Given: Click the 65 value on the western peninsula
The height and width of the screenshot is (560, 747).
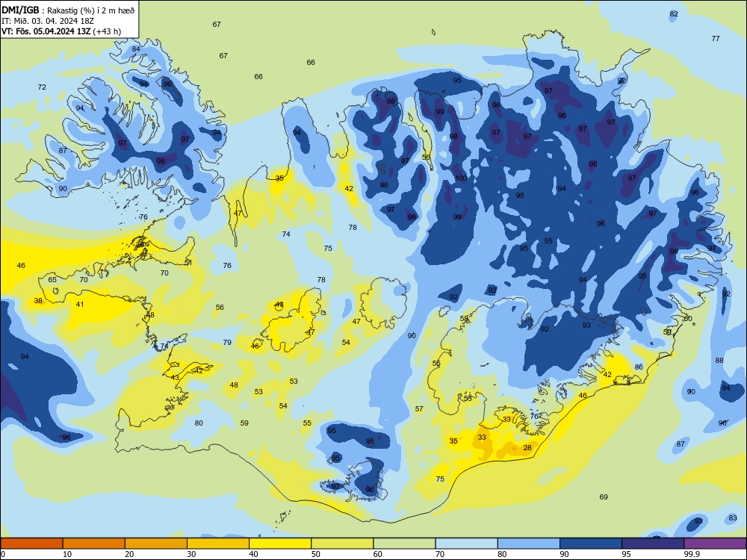Looking at the screenshot, I should pos(52,280).
